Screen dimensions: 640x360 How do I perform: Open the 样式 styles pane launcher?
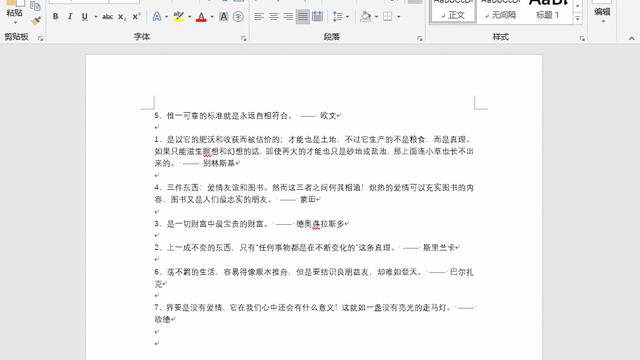[582, 38]
